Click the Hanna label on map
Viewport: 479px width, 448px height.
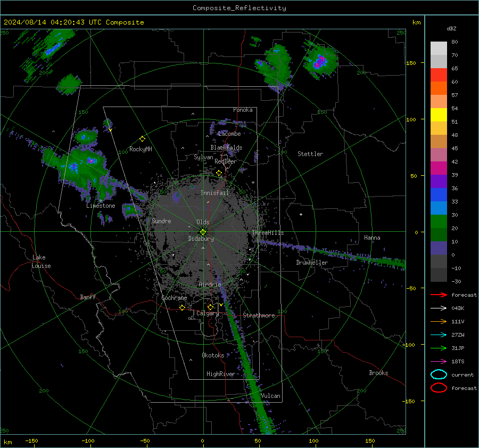(372, 238)
